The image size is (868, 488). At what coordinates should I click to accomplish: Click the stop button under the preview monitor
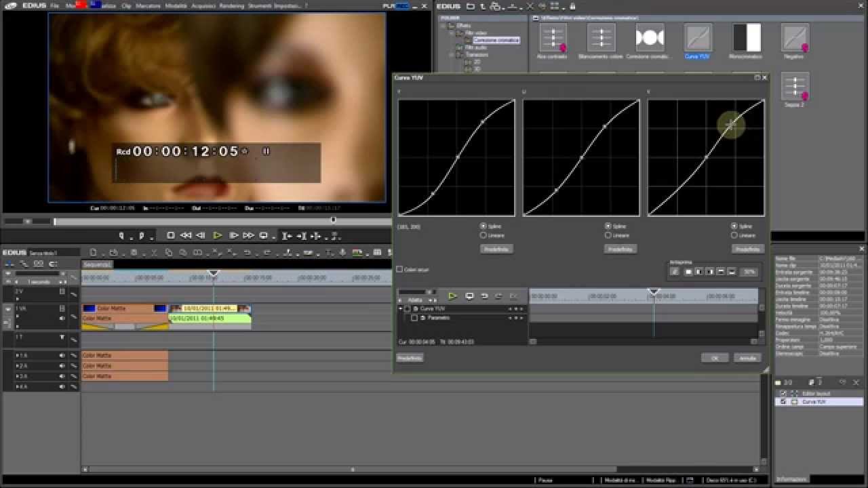(x=171, y=236)
